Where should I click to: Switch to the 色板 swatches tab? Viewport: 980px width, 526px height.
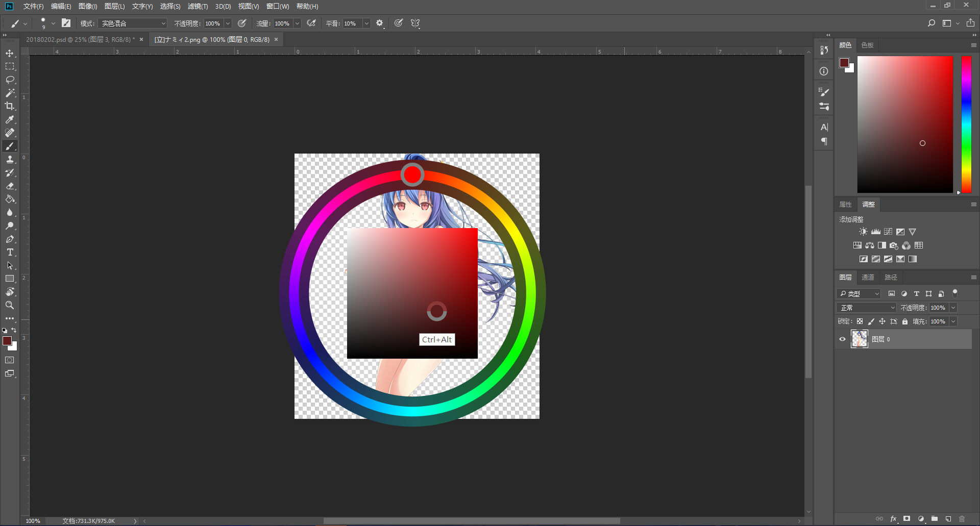(867, 45)
